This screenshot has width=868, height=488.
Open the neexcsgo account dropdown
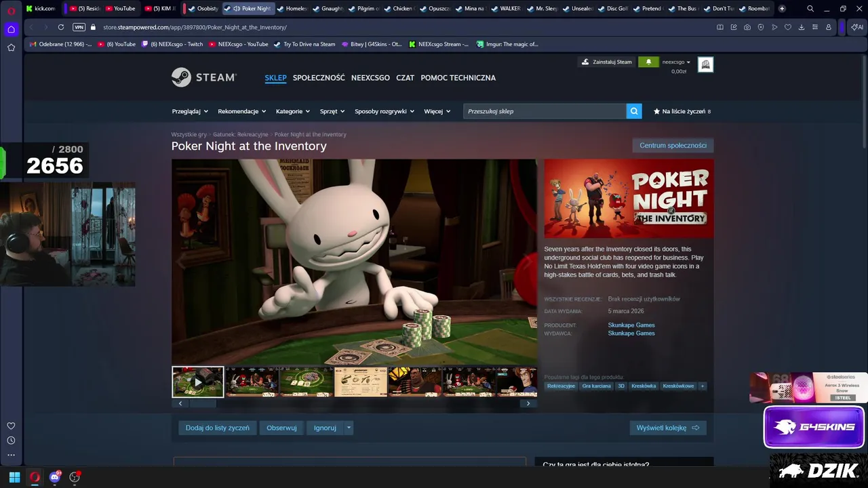[x=676, y=62]
